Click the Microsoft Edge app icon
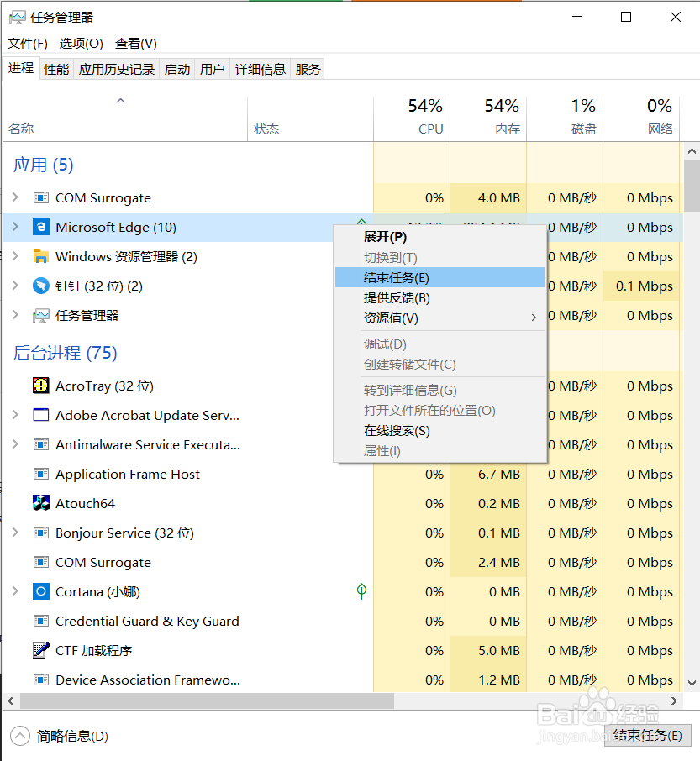700x761 pixels. point(41,227)
